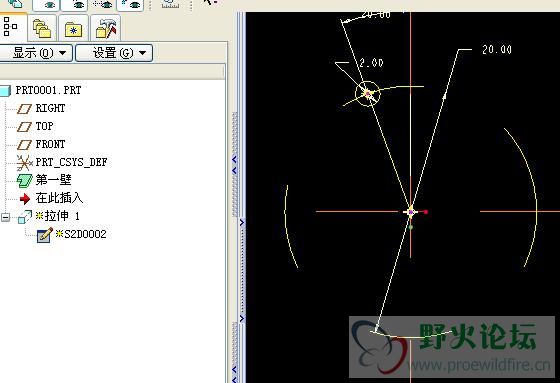
Task: Select the PRT_CSYS_DEF coordinate system icon
Action: pyautogui.click(x=24, y=163)
